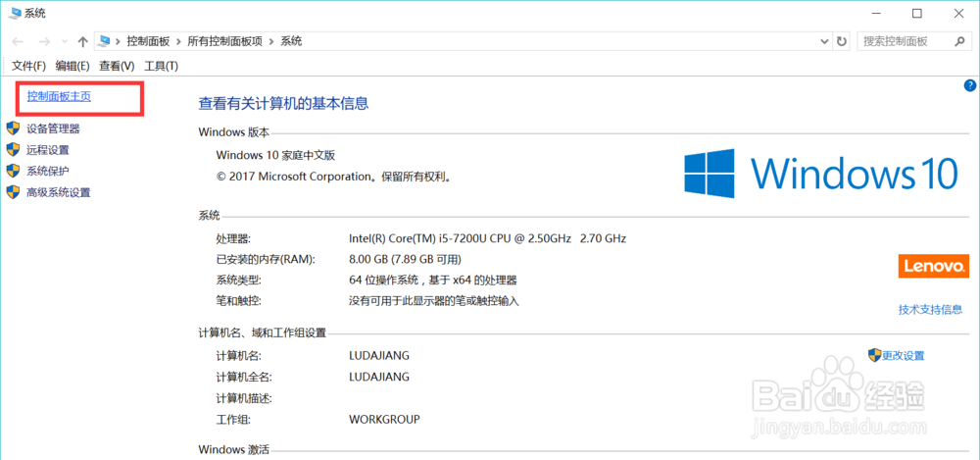Select pen and touch value 没有可用于此显示器的笔或触控输入
Screen dimensions: 980x460
[434, 301]
